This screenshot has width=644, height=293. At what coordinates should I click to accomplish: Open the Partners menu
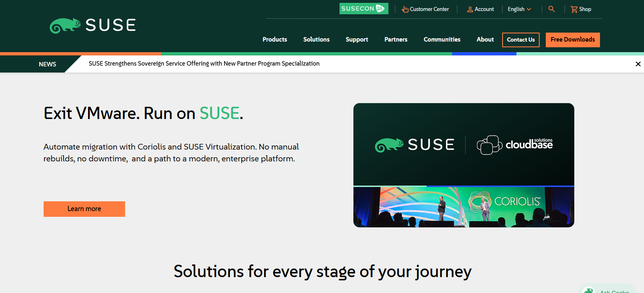(396, 40)
